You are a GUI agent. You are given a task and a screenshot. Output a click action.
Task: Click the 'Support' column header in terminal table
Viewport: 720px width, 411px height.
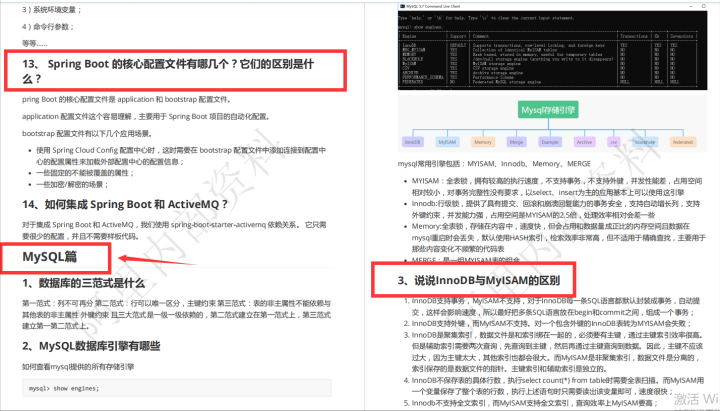(x=458, y=36)
